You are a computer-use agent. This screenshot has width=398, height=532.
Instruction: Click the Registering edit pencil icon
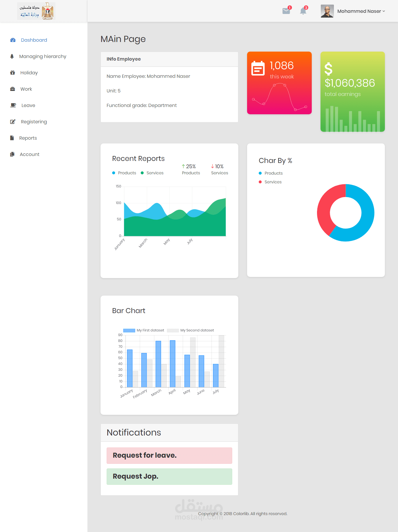pos(13,122)
